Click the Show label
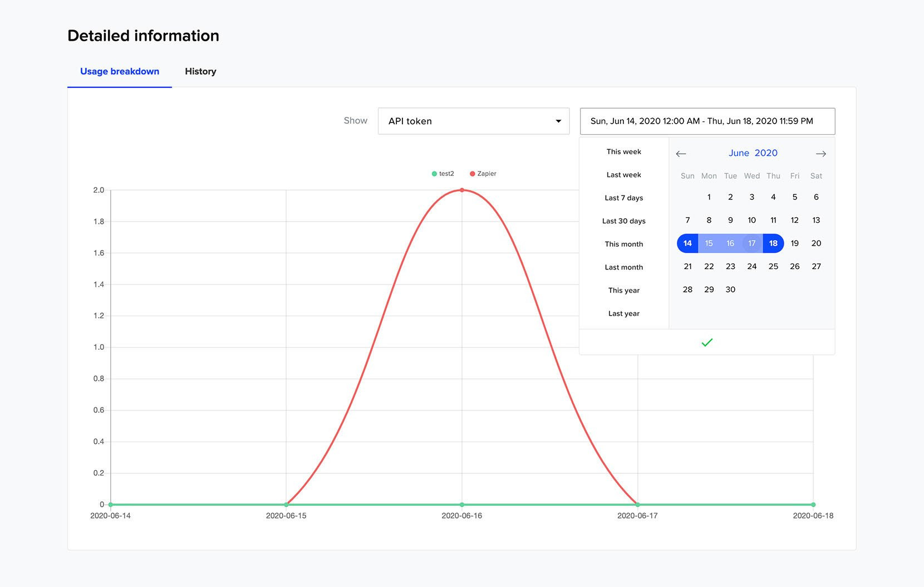This screenshot has height=587, width=924. pos(356,120)
